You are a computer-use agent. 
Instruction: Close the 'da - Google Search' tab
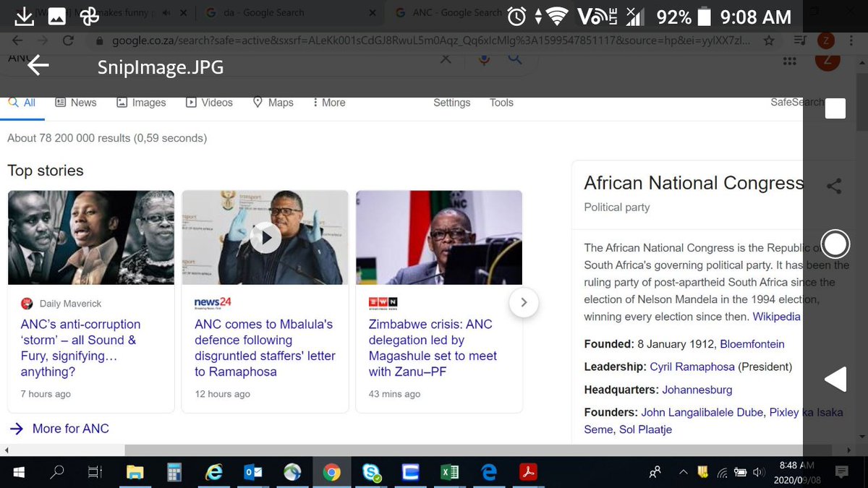click(373, 12)
